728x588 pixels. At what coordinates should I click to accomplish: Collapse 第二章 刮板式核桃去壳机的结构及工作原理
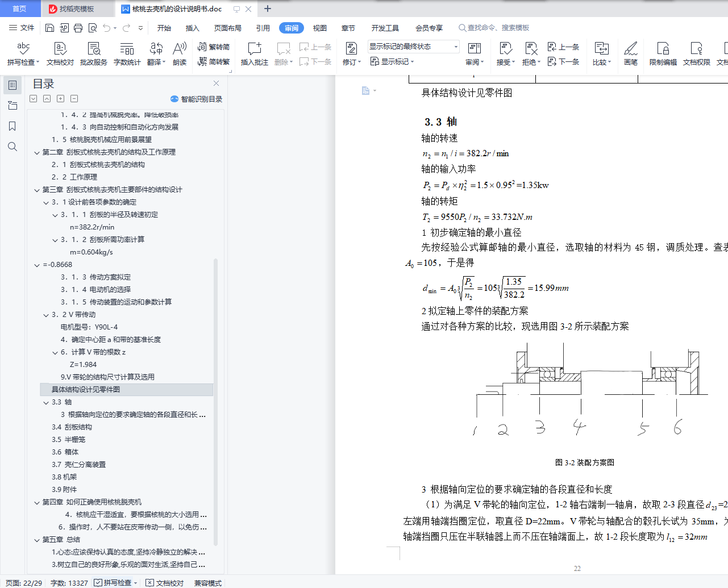(37, 152)
